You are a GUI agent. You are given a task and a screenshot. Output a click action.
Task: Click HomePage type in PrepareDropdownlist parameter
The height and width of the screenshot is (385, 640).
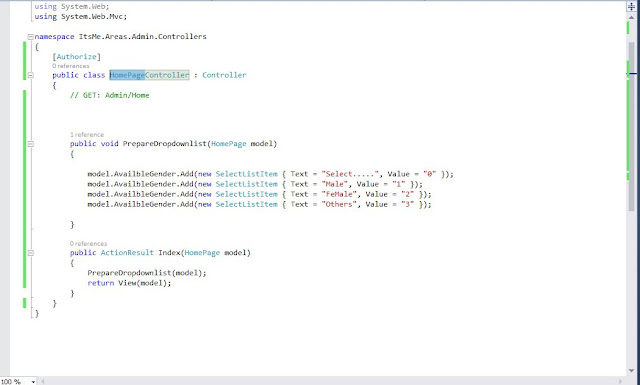[x=229, y=144]
